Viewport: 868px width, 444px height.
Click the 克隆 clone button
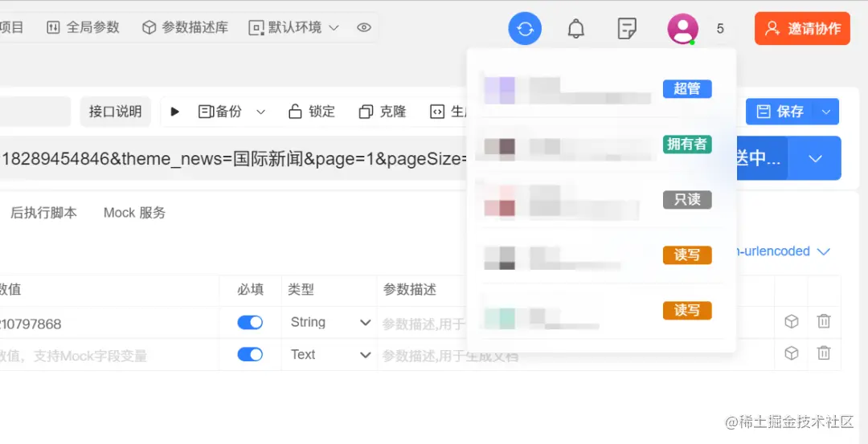[383, 112]
